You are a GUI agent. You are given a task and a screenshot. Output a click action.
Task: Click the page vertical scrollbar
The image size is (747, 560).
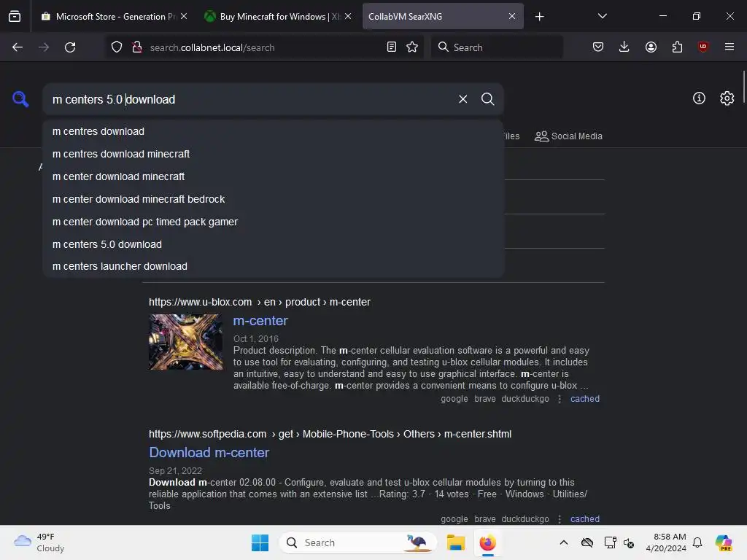coord(743,86)
